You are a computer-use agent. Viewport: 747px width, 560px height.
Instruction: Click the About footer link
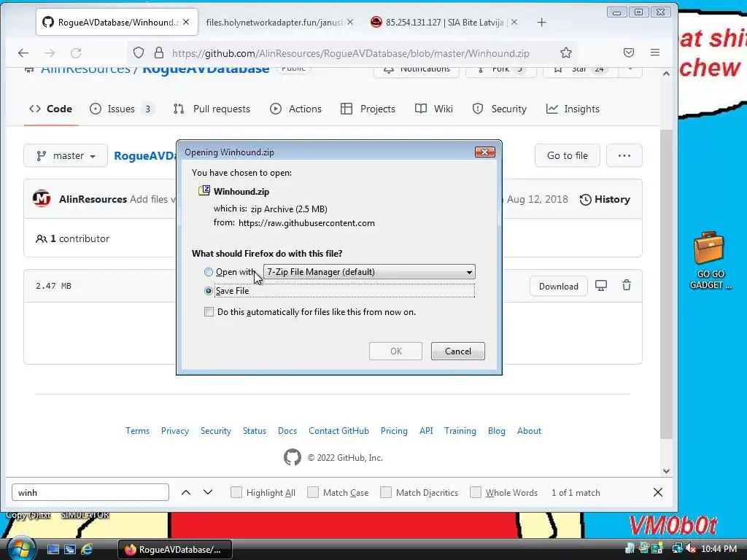click(x=529, y=431)
